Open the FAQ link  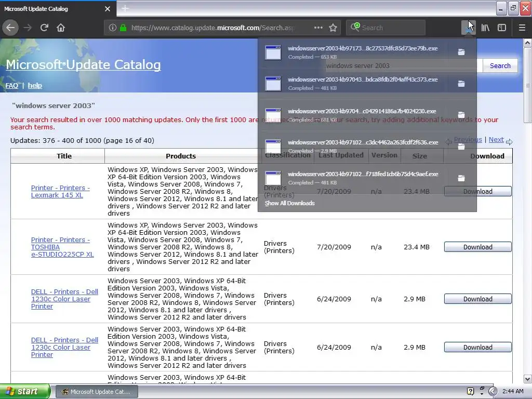pos(12,86)
